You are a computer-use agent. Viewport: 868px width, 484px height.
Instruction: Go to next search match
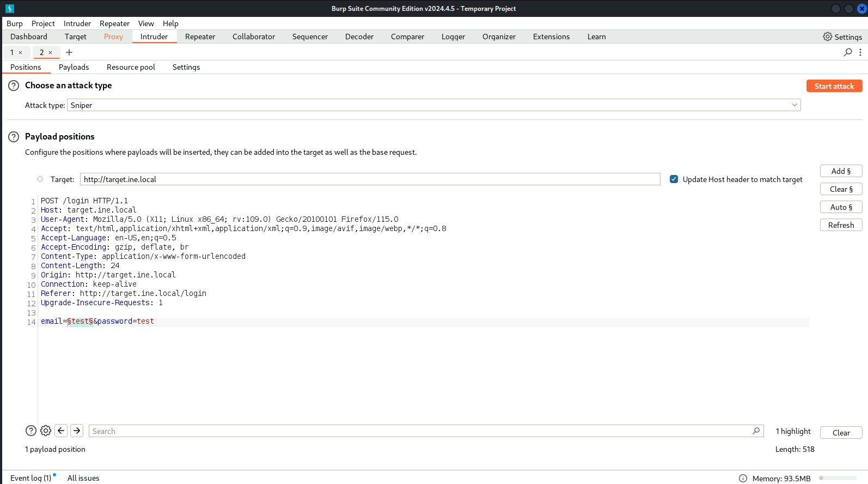tap(77, 431)
